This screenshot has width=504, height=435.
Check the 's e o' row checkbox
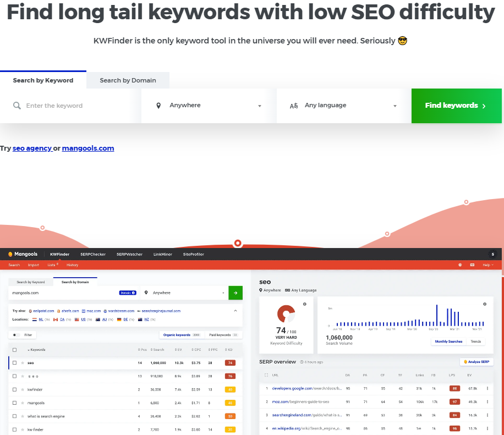tap(14, 376)
